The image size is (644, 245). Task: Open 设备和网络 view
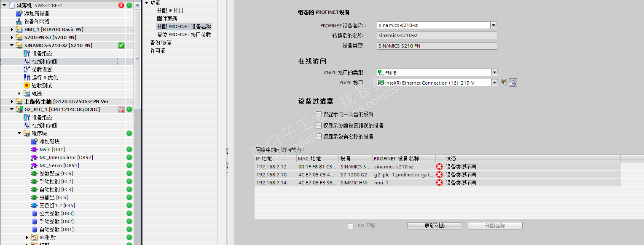(x=37, y=21)
